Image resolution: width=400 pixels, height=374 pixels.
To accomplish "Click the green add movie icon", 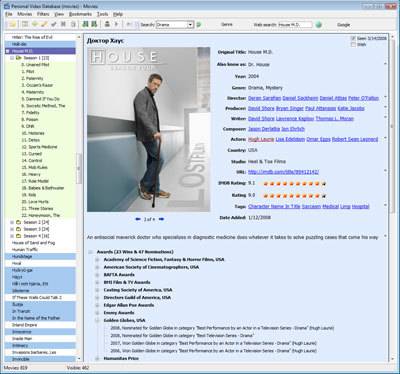I will (x=35, y=24).
